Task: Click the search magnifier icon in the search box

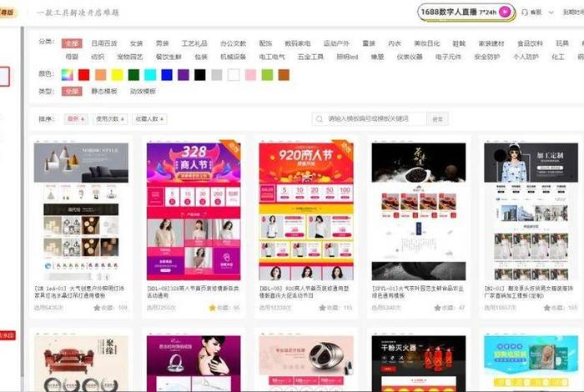Action: [x=320, y=119]
